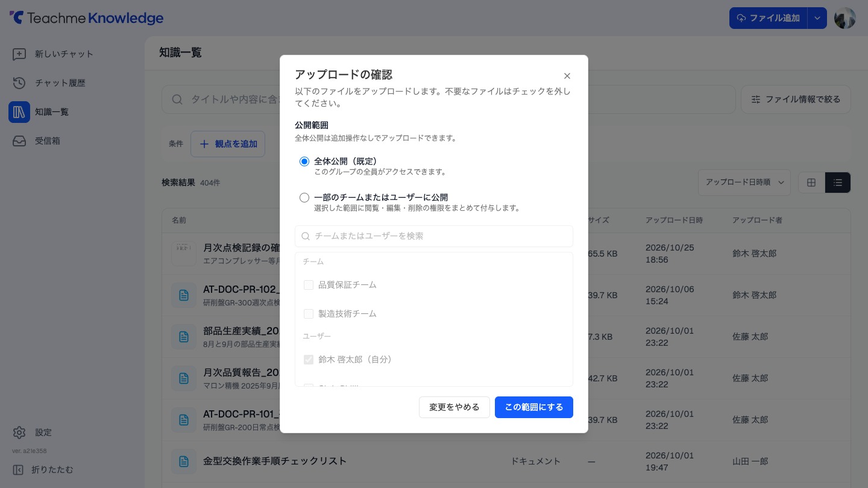Toggle the 鈴木 啓太郎（自分）checkbox
This screenshot has width=868, height=488.
(x=309, y=360)
